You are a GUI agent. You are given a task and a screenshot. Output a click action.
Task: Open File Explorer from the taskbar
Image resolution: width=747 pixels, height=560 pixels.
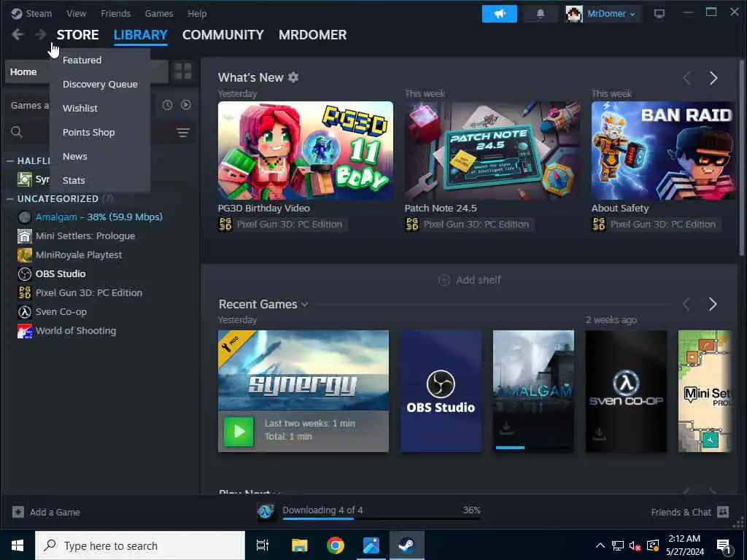[x=300, y=545]
